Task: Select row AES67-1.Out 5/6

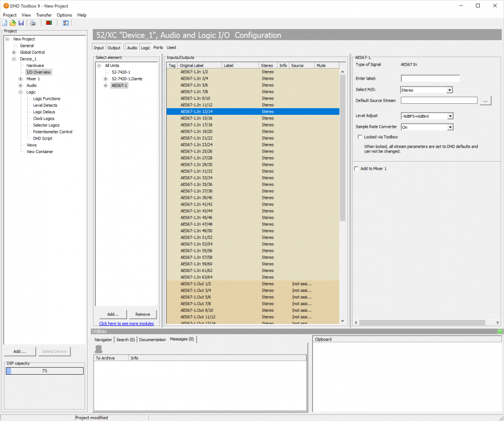Action: pyautogui.click(x=253, y=297)
